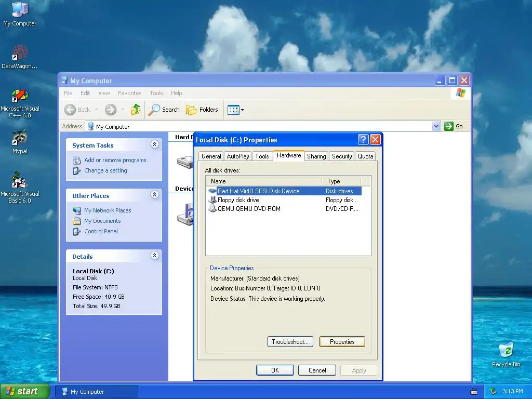Open My Network Places link
Screen dimensions: 532x399
108,210
